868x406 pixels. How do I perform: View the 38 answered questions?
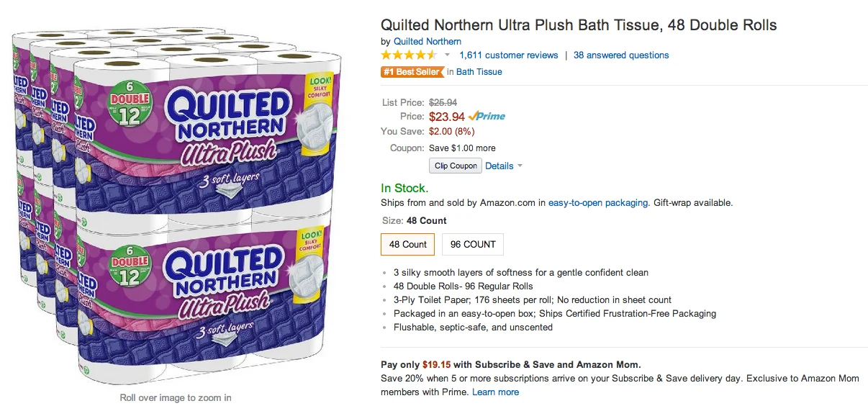(621, 55)
